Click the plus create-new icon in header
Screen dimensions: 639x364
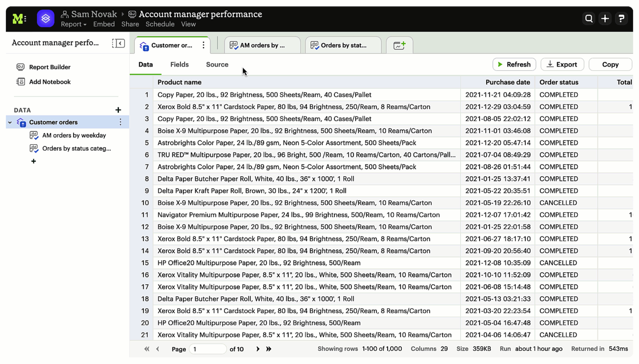605,19
